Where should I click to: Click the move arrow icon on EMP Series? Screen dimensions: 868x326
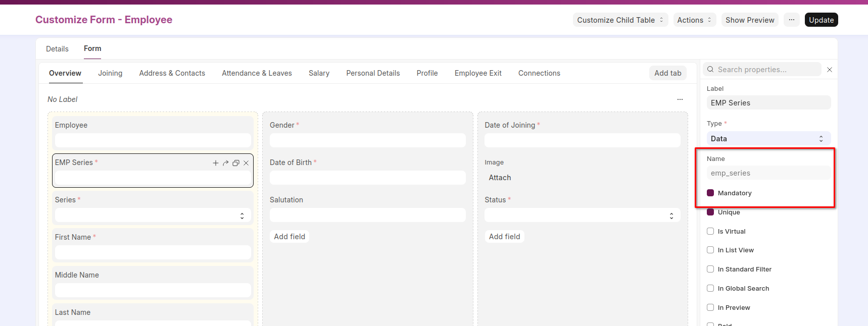pyautogui.click(x=226, y=163)
